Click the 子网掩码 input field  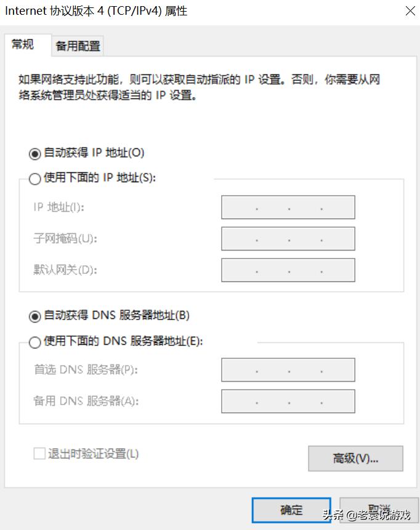click(288, 238)
